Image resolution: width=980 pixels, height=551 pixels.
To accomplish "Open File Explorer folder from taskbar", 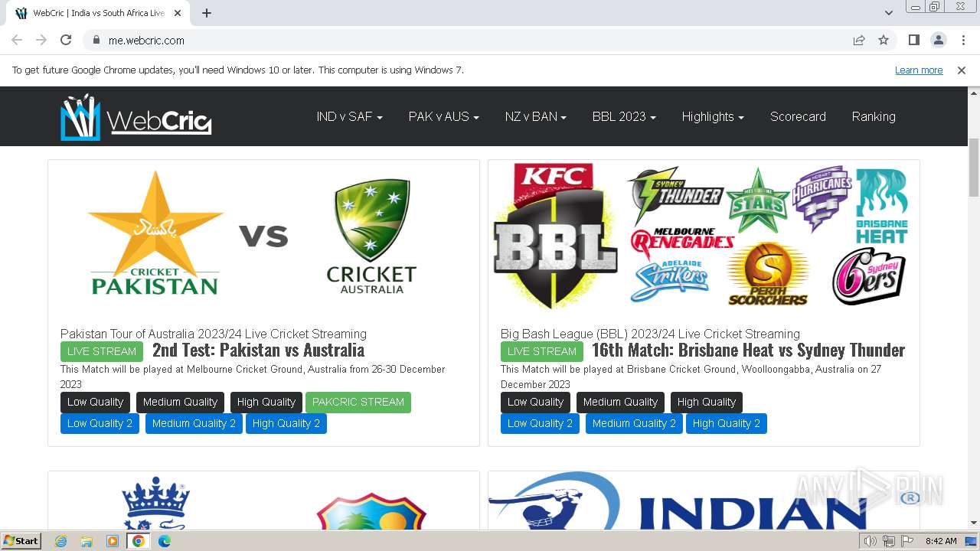I will point(87,541).
